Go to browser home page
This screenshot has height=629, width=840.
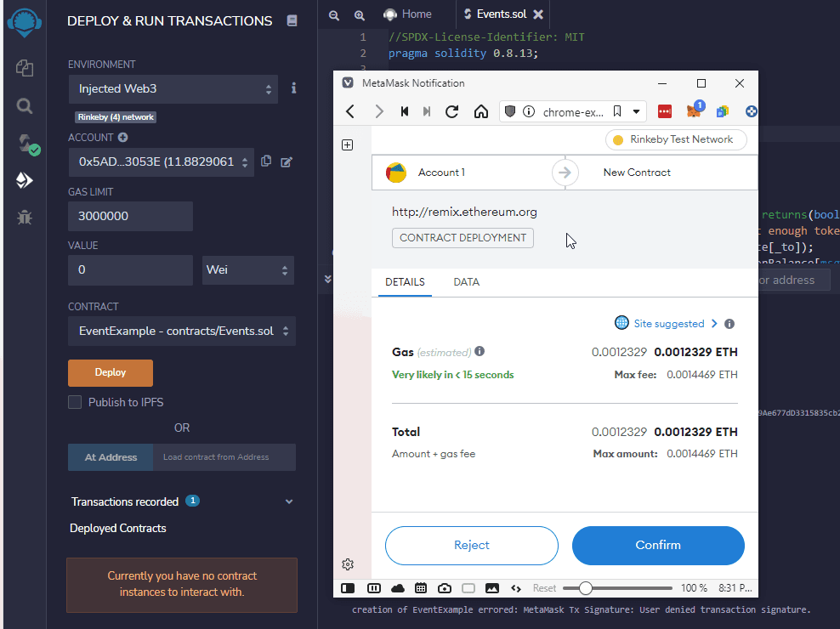[x=481, y=111]
